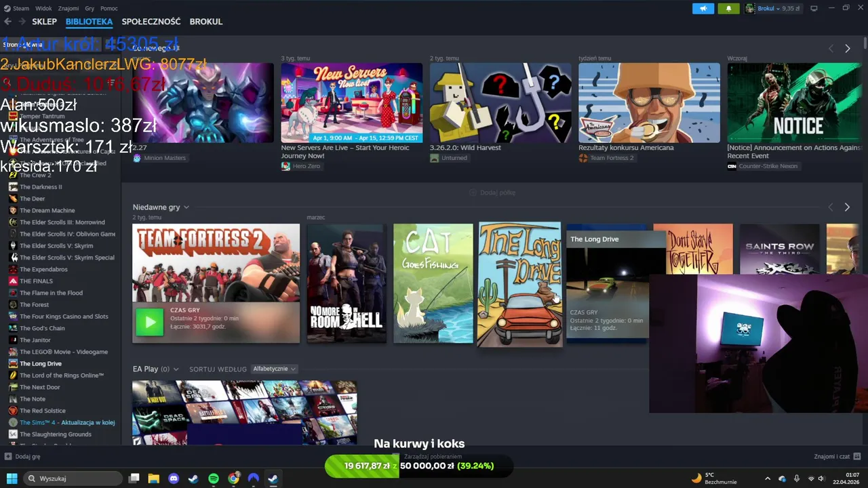The image size is (868, 488).
Task: Open the Widok menu
Action: click(x=43, y=8)
